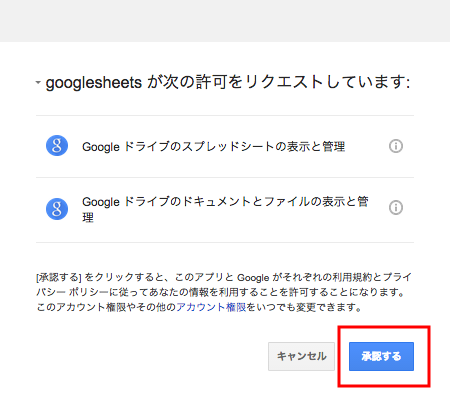Click the gray header bar at top
The height and width of the screenshot is (409, 450).
coord(225,21)
